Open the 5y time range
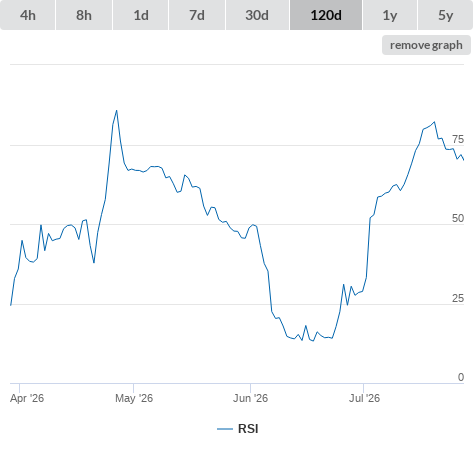 445,15
